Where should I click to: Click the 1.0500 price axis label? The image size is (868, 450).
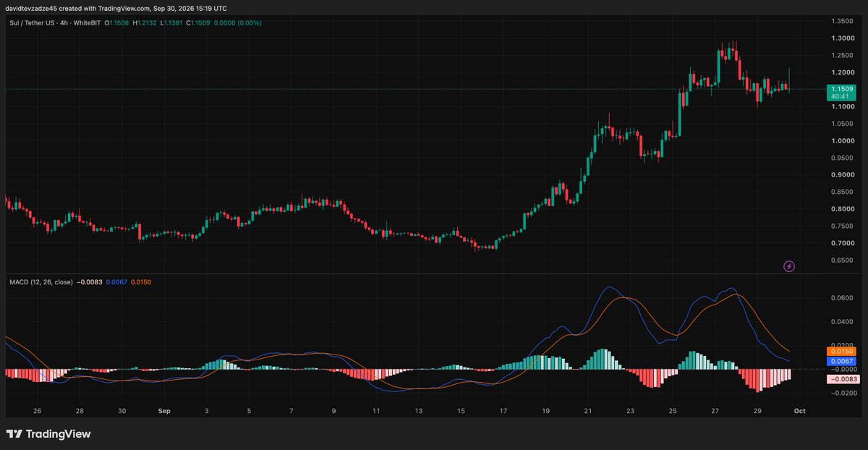click(841, 124)
